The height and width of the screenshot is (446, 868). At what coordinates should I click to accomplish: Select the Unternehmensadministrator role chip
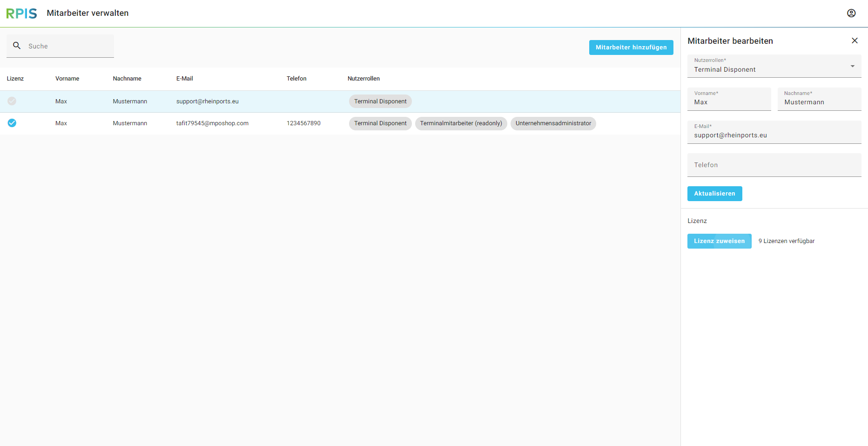coord(553,123)
